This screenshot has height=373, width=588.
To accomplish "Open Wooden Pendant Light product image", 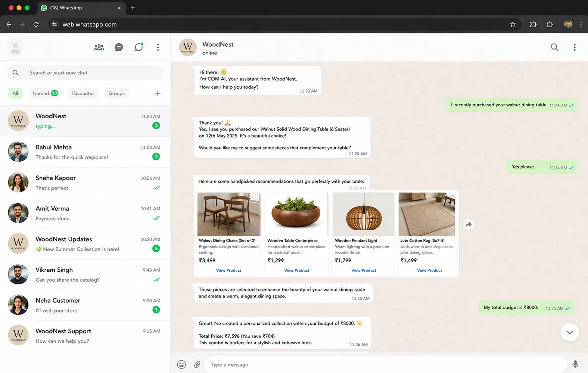I will [364, 214].
